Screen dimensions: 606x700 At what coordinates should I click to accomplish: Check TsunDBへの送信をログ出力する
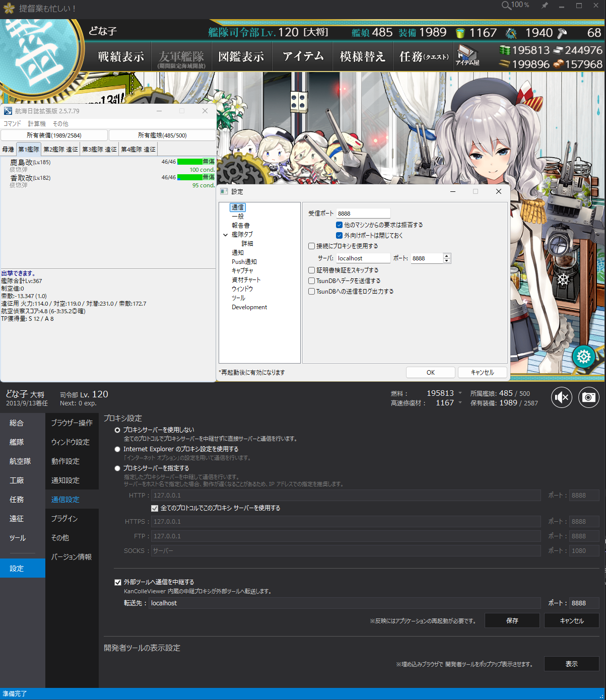pyautogui.click(x=311, y=291)
